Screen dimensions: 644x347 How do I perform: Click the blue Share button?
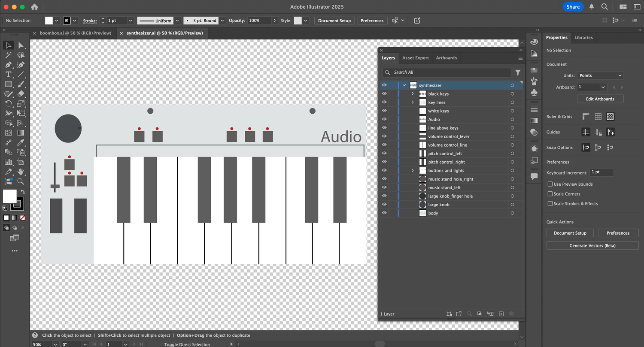tap(573, 6)
